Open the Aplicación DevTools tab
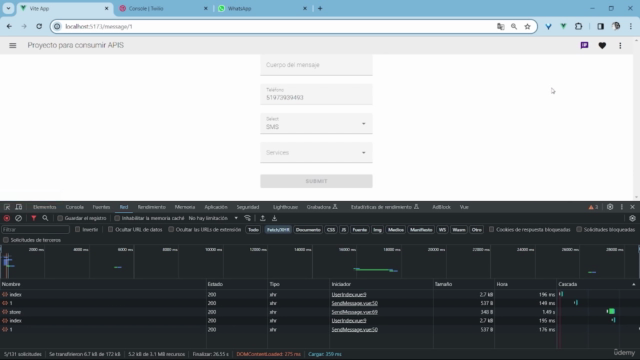Image resolution: width=640 pixels, height=360 pixels. click(x=216, y=207)
